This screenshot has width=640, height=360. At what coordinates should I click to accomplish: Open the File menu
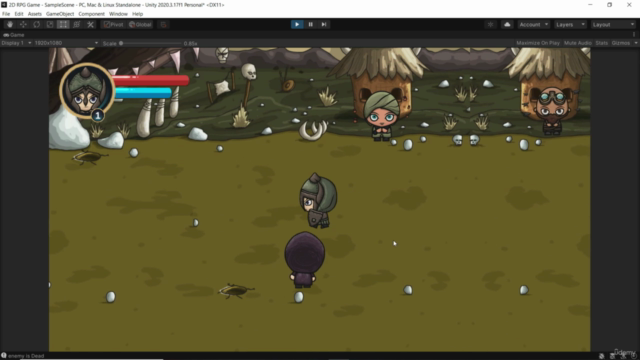[6, 14]
